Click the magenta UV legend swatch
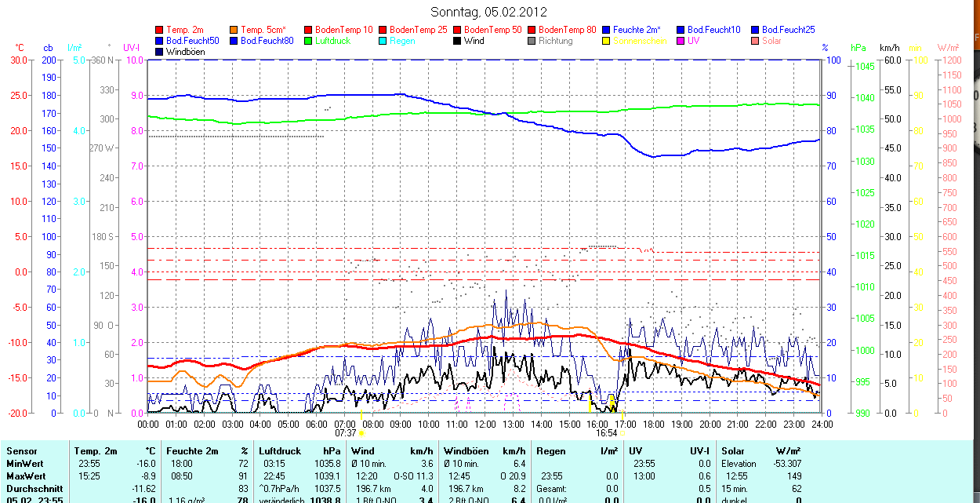 681,41
